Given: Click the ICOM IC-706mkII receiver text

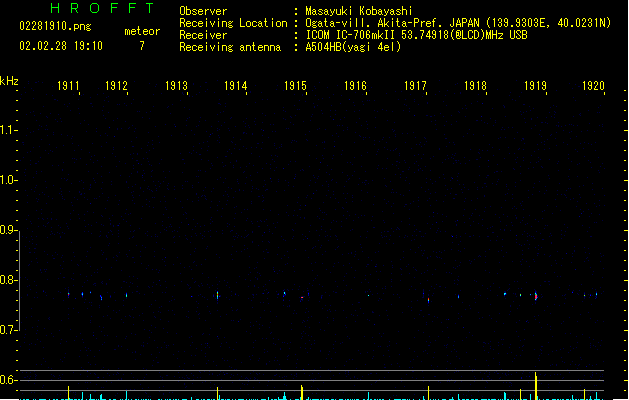Looking at the screenshot, I should point(416,35).
